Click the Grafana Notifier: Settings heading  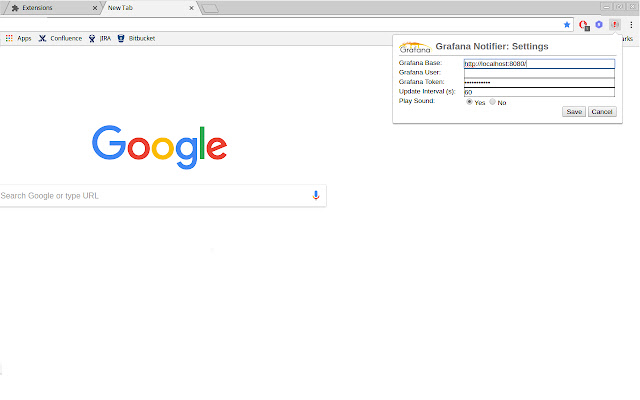click(x=492, y=46)
